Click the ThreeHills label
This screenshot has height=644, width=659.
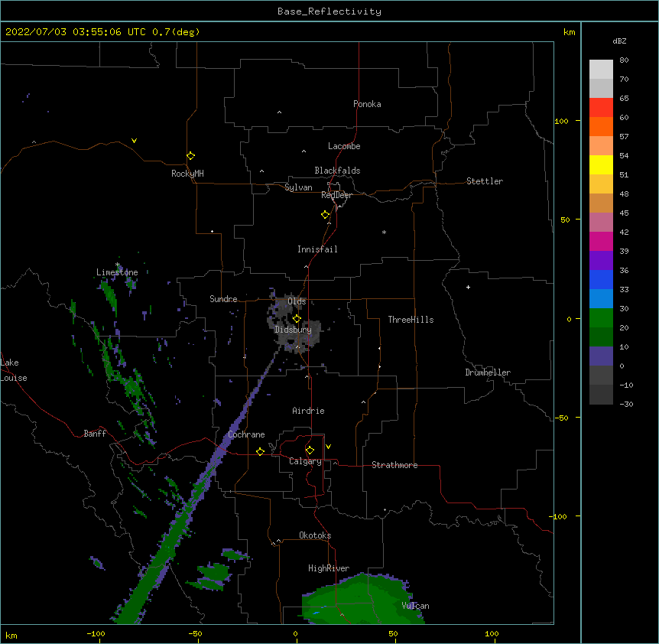tap(411, 320)
